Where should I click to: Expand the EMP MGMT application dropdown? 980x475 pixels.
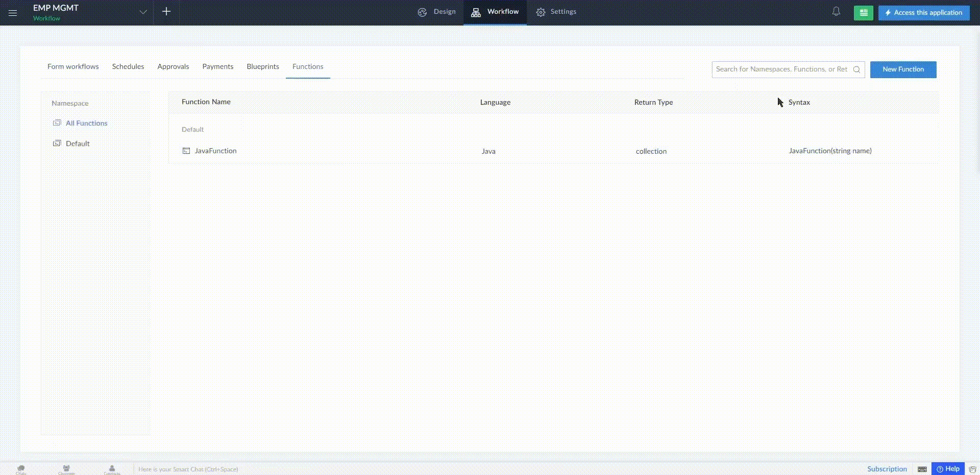point(143,12)
